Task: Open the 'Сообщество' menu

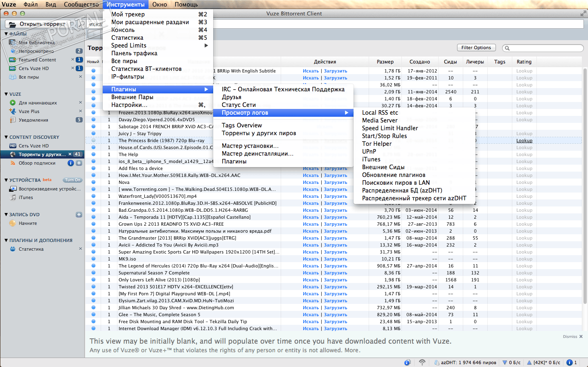Action: (81, 5)
